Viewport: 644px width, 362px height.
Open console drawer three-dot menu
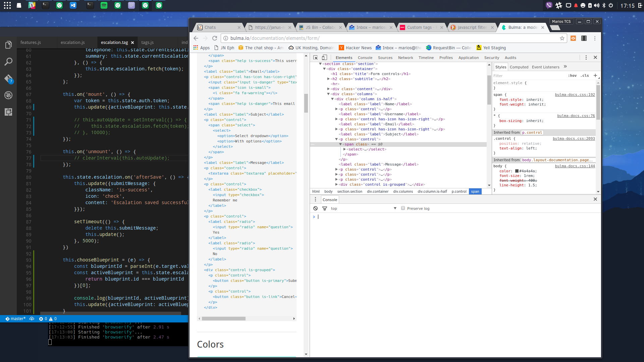315,199
